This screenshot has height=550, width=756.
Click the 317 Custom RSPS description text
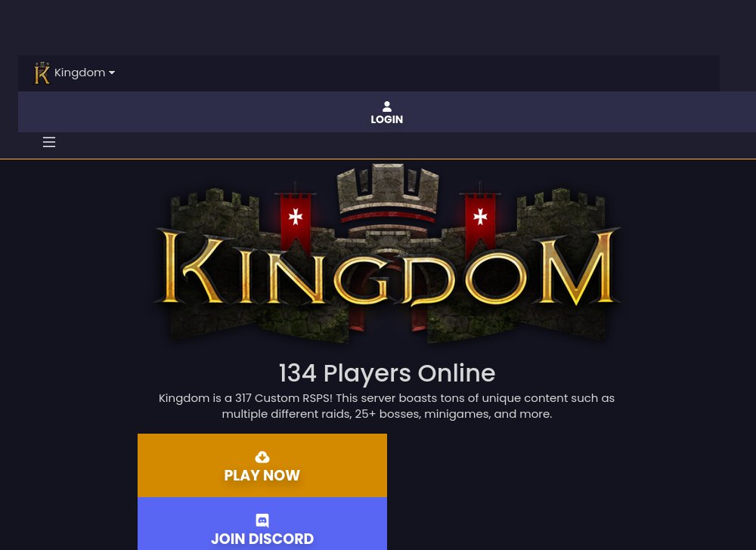pyautogui.click(x=386, y=406)
